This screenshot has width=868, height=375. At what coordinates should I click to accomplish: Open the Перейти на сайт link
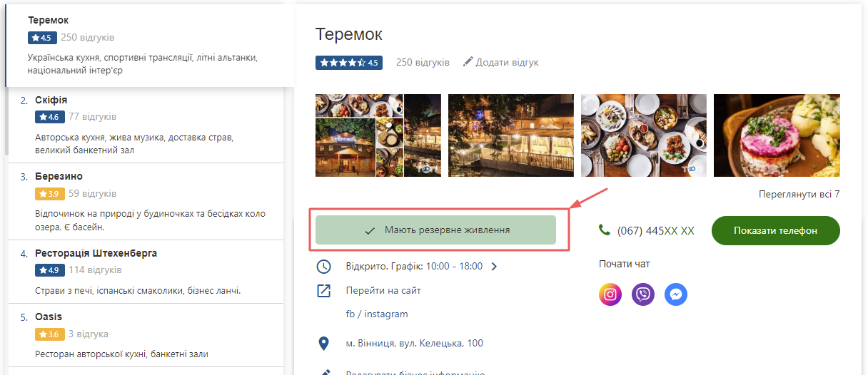pos(383,291)
